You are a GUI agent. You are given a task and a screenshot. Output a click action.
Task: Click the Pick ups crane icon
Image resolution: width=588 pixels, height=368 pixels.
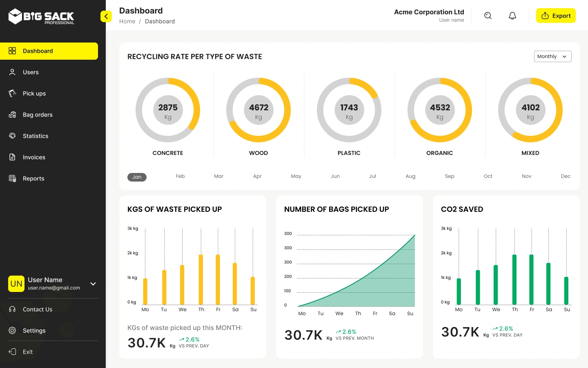pos(12,93)
